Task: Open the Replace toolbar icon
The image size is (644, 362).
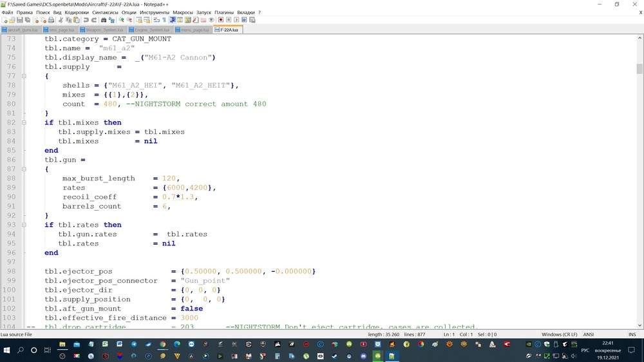Action: point(111,20)
